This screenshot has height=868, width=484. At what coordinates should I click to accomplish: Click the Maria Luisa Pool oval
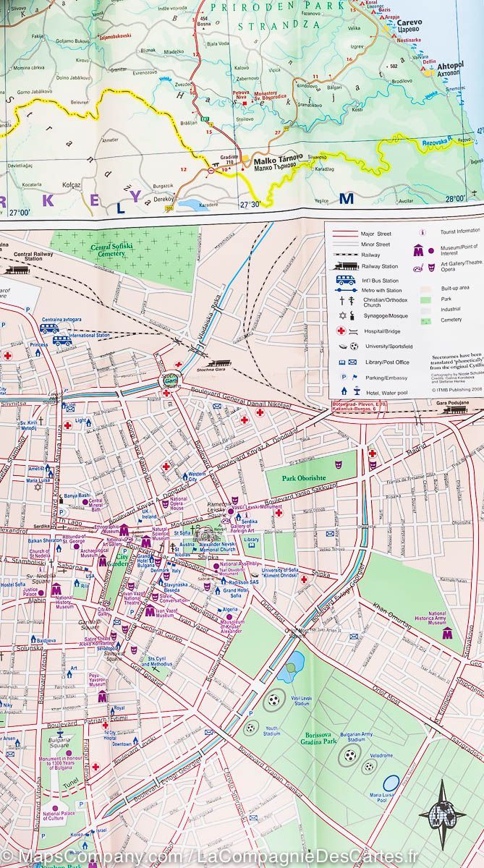point(391,783)
